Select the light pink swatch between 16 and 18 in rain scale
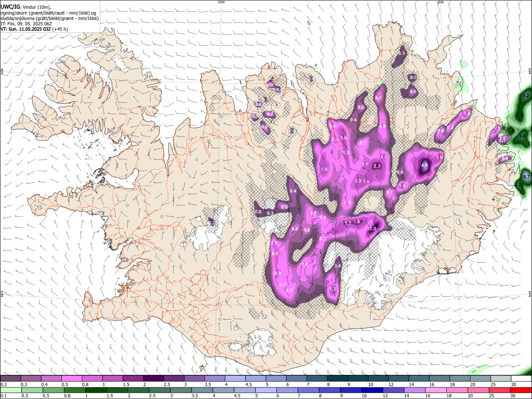This screenshot has width=532, height=399. 436,390
